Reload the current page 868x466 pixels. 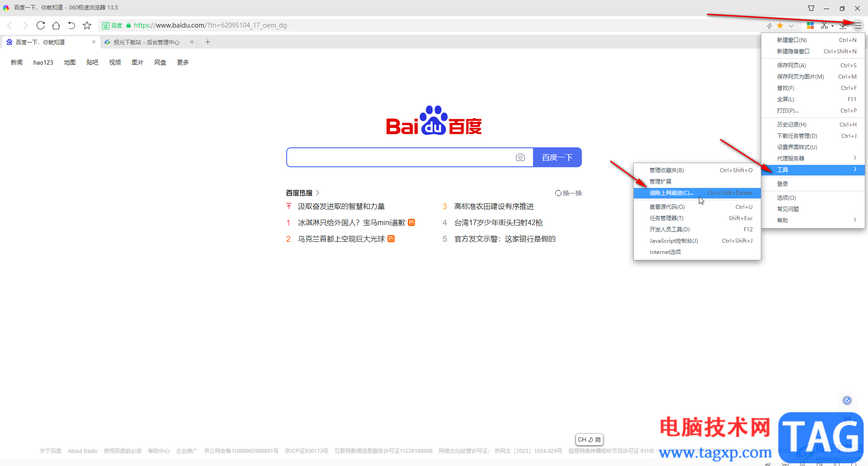41,25
